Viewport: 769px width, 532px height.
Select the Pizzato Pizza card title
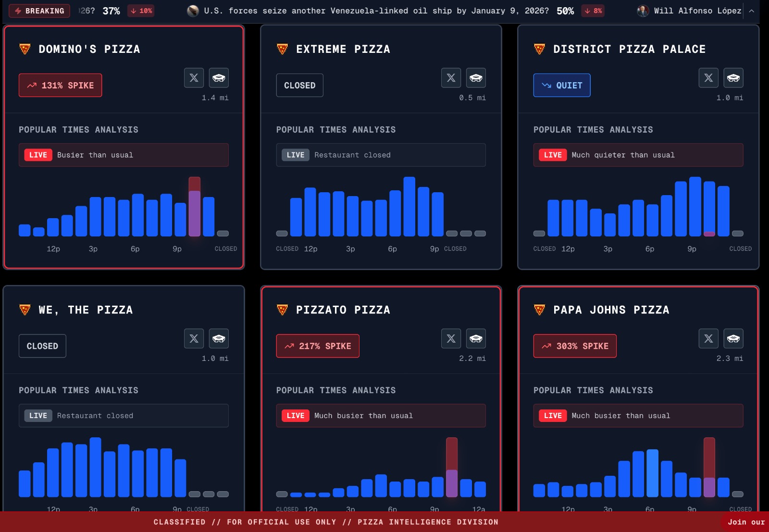[x=343, y=310]
